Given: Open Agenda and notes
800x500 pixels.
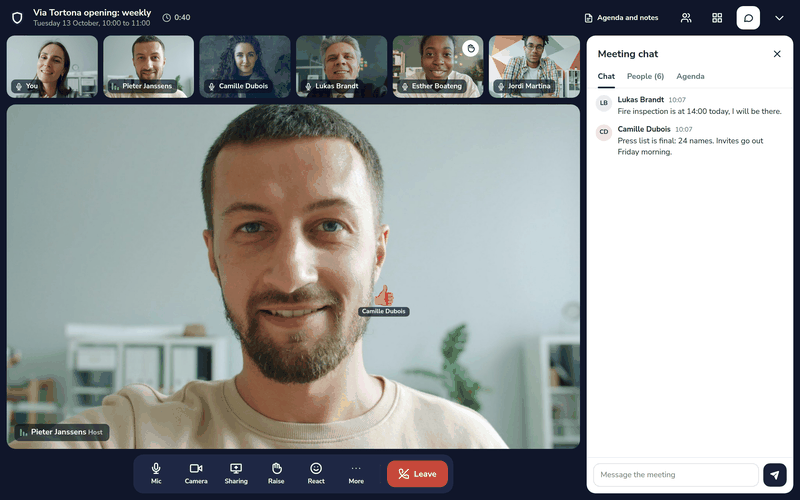Looking at the screenshot, I should point(621,18).
